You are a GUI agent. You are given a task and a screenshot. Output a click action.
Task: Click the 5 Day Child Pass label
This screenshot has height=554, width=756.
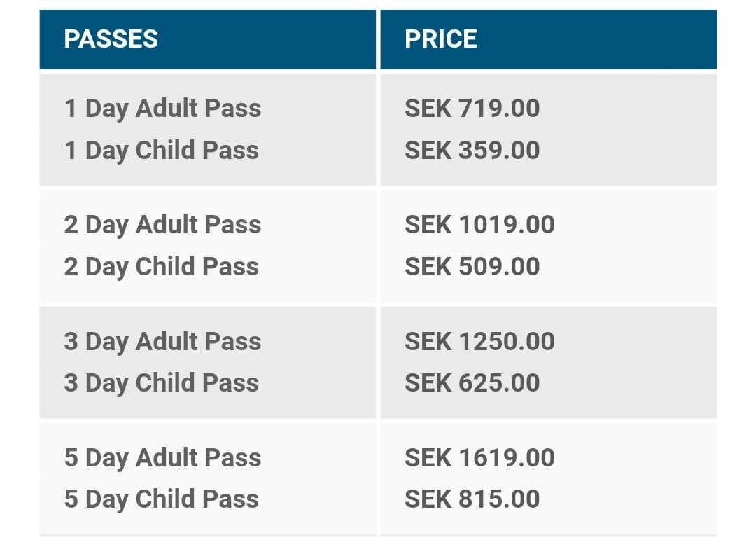161,499
